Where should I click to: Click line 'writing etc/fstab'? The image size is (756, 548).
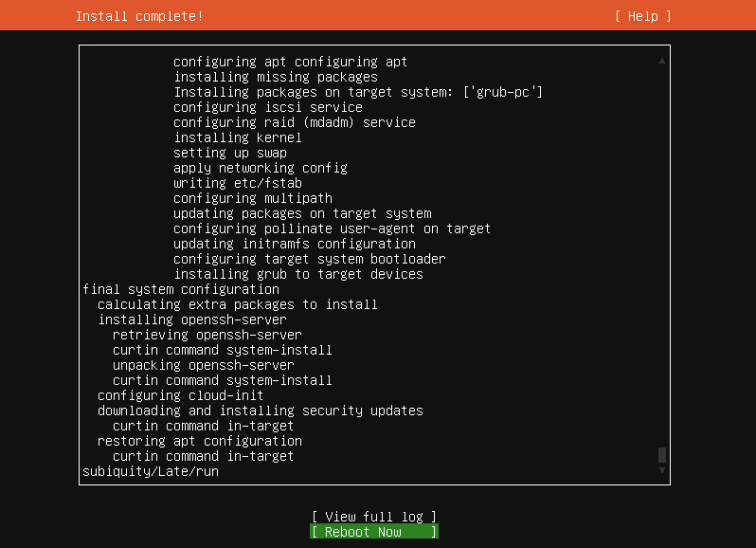point(238,183)
